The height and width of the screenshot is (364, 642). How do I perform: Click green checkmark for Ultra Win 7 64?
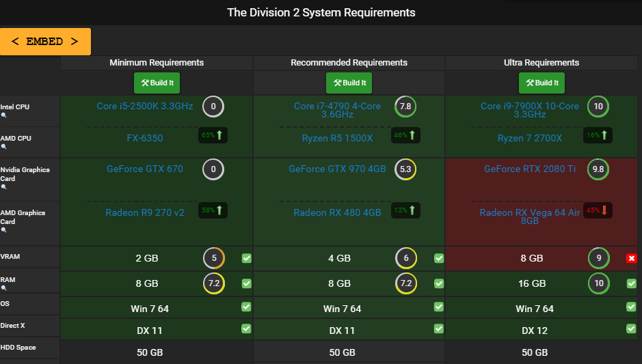(x=631, y=307)
